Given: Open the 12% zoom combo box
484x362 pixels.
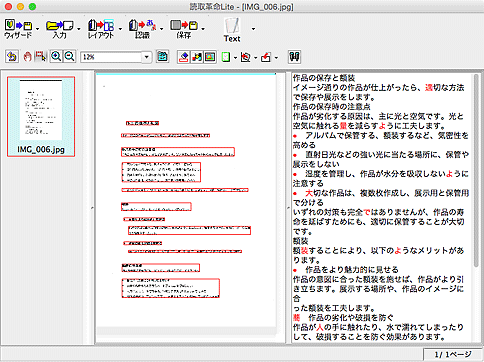Looking at the screenshot, I should tap(146, 57).
